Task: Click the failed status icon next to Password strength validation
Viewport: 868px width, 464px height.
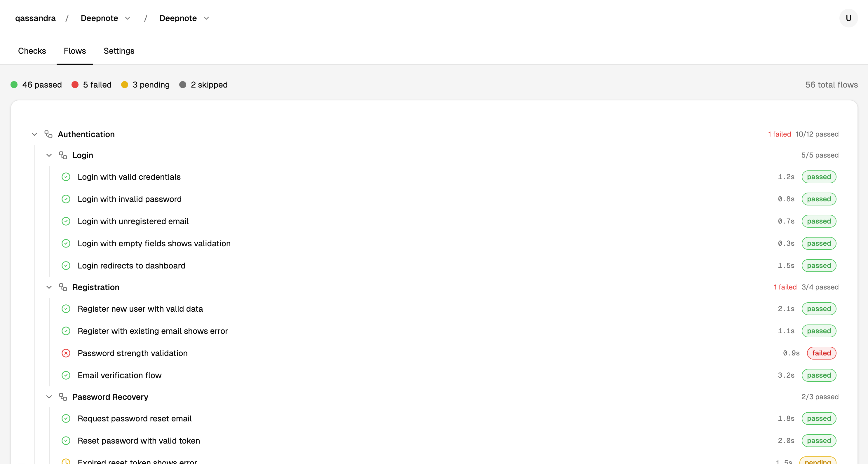Action: tap(66, 353)
